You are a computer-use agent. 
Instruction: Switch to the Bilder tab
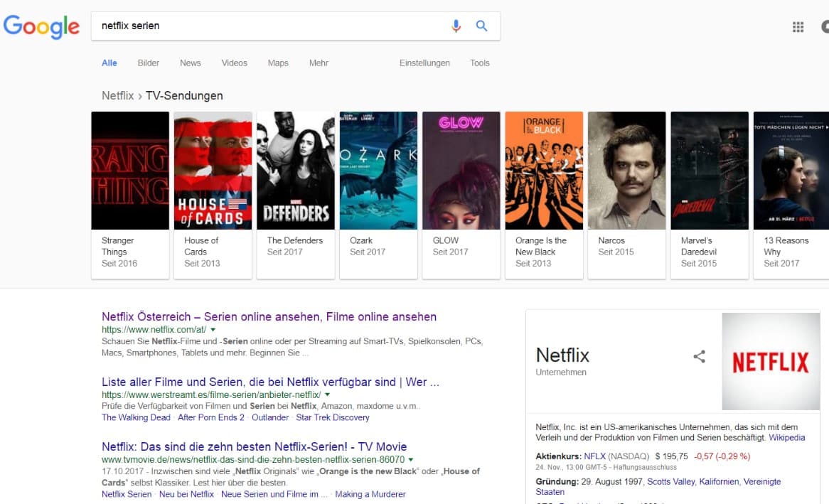click(148, 63)
